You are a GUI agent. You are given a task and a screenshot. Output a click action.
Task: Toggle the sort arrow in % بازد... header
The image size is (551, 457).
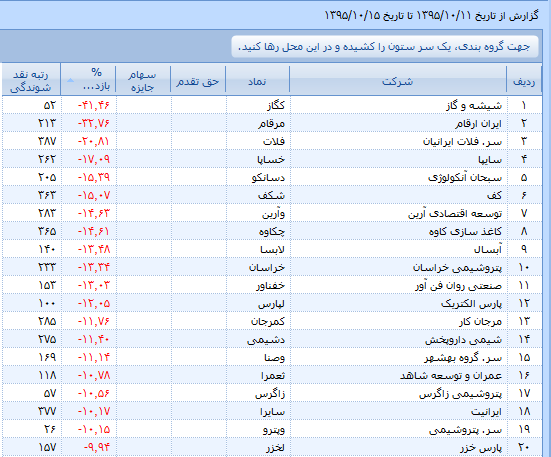coord(70,80)
